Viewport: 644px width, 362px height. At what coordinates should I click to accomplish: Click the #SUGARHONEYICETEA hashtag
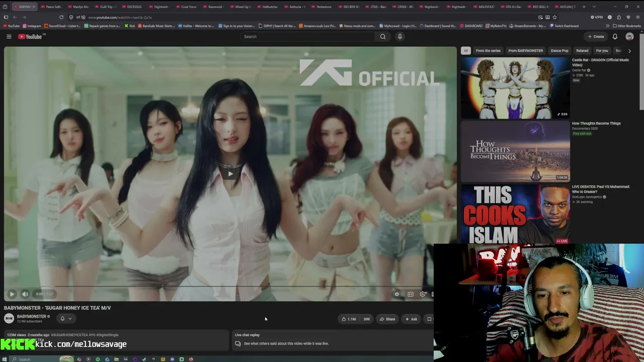(x=70, y=335)
